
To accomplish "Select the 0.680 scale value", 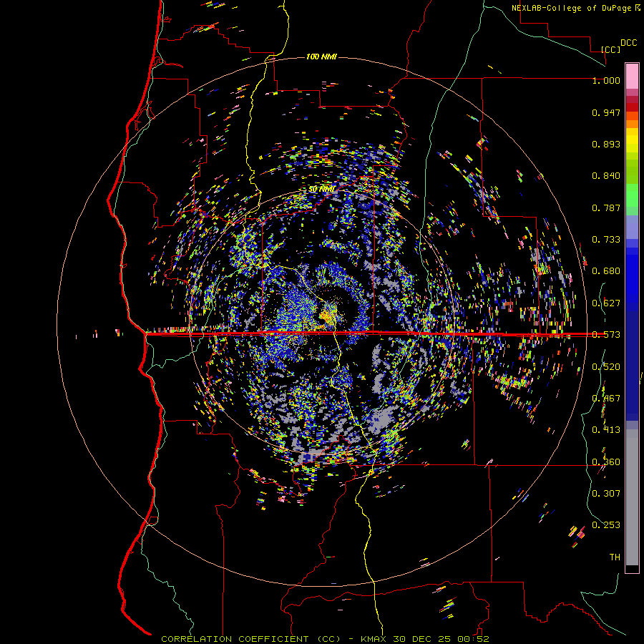I will pos(606,271).
